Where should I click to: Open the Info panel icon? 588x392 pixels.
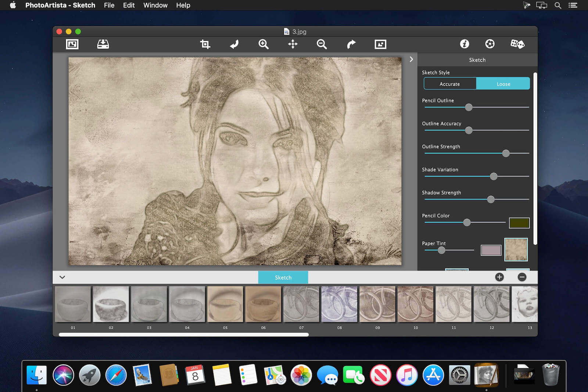(465, 44)
